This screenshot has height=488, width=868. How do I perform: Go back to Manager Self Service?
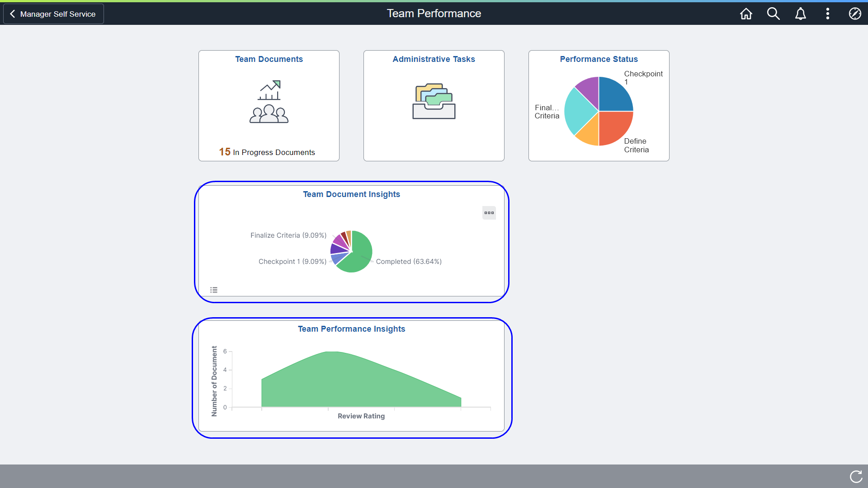click(x=53, y=14)
